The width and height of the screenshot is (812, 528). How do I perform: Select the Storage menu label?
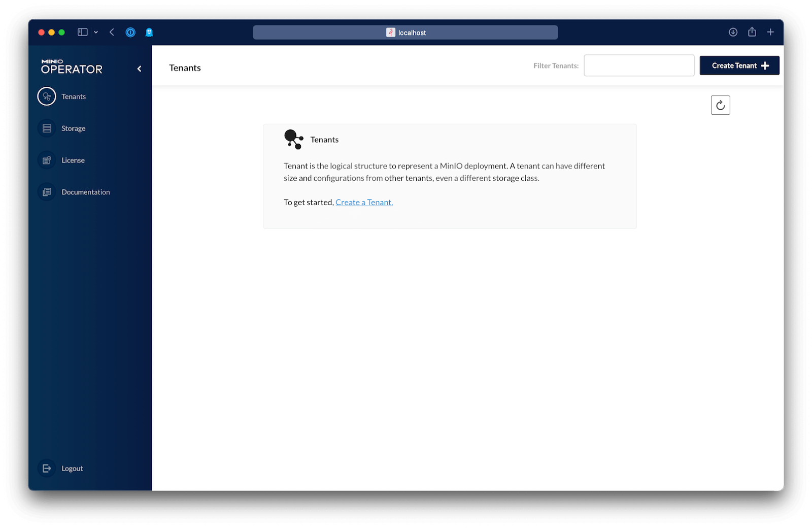pyautogui.click(x=74, y=128)
